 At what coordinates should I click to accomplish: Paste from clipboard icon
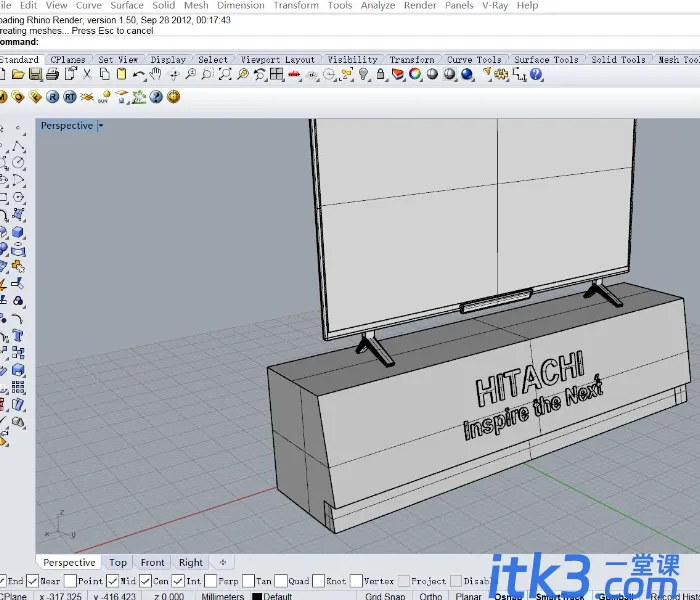click(x=121, y=75)
